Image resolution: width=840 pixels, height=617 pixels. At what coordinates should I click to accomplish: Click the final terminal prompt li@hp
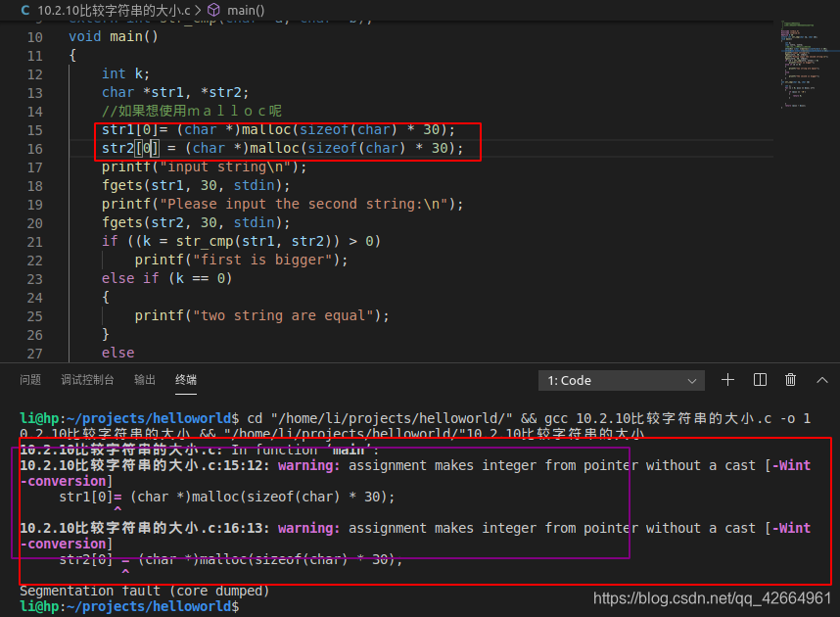point(129,606)
